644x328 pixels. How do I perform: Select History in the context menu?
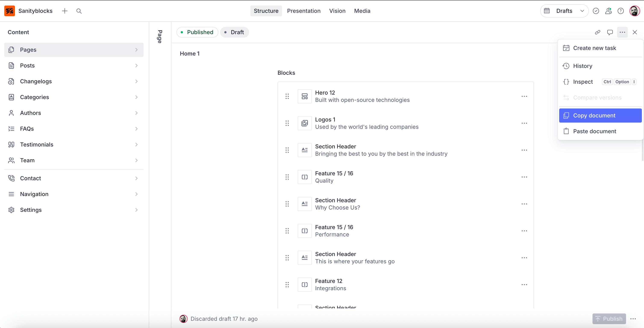click(x=582, y=66)
